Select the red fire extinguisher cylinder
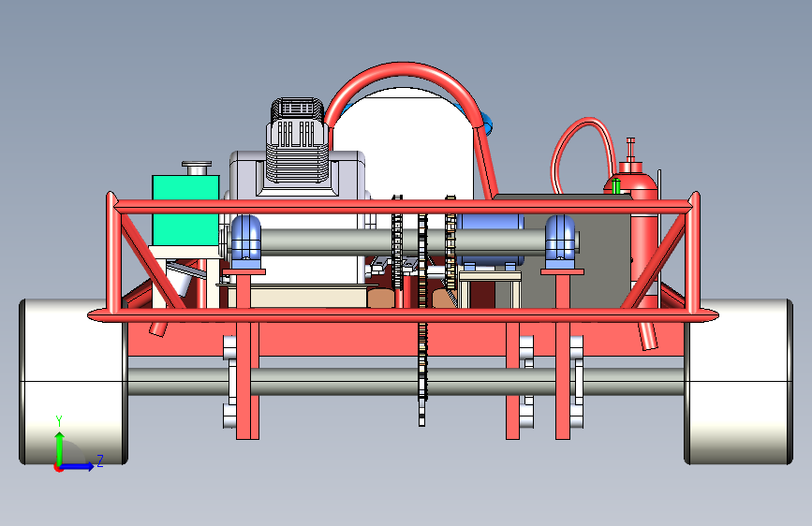Image resolution: width=812 pixels, height=526 pixels. tap(642, 233)
